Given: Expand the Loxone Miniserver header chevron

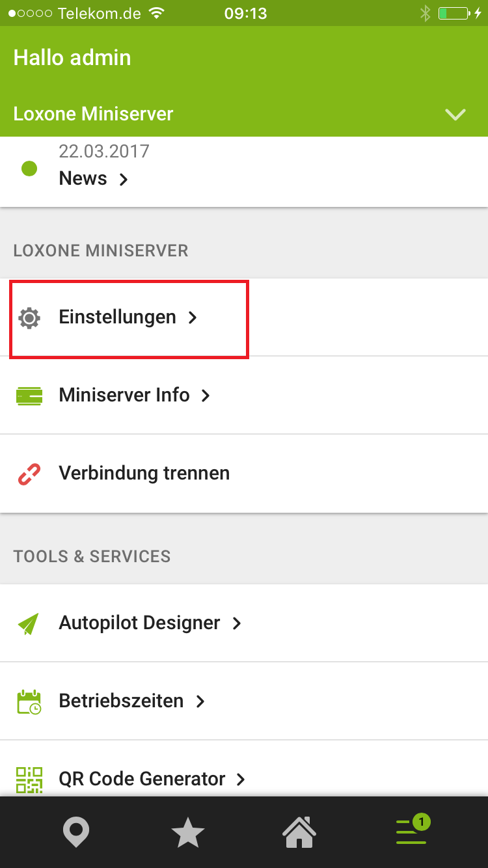Looking at the screenshot, I should tap(455, 115).
